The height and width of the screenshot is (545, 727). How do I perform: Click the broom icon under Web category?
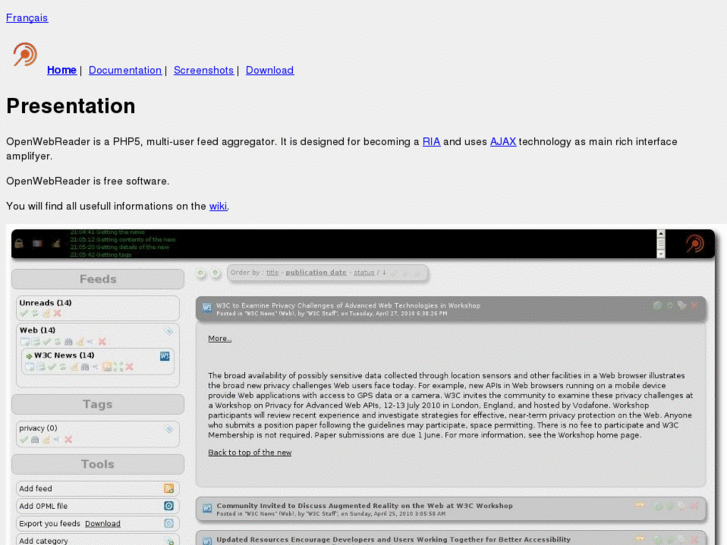(80, 342)
